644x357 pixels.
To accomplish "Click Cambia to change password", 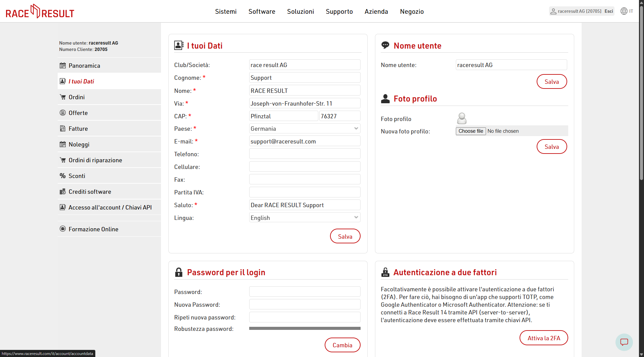I will click(x=342, y=345).
